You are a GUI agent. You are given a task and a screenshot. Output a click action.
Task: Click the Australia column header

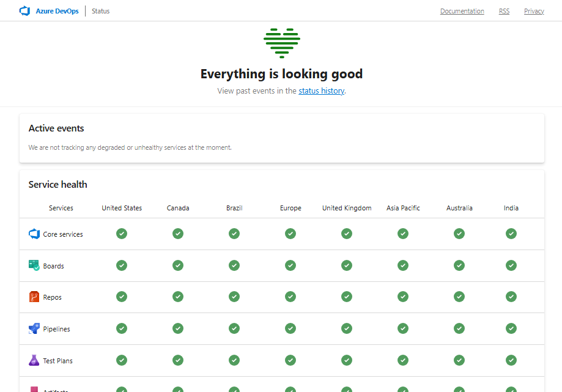pos(459,208)
